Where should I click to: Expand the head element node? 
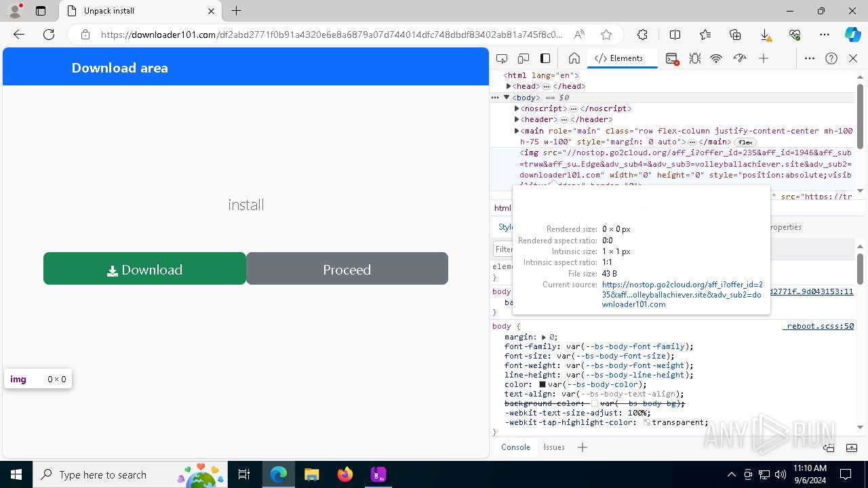coord(509,86)
